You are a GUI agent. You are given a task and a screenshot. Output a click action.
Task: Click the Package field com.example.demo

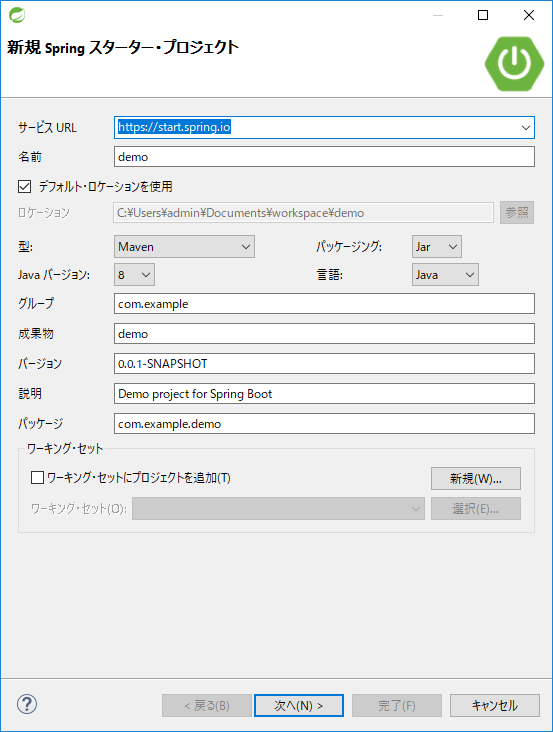tap(324, 423)
